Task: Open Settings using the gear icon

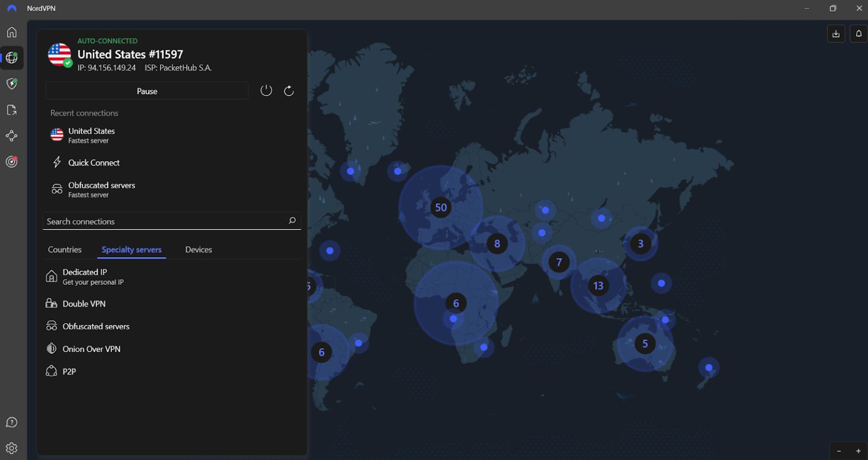Action: pos(11,448)
